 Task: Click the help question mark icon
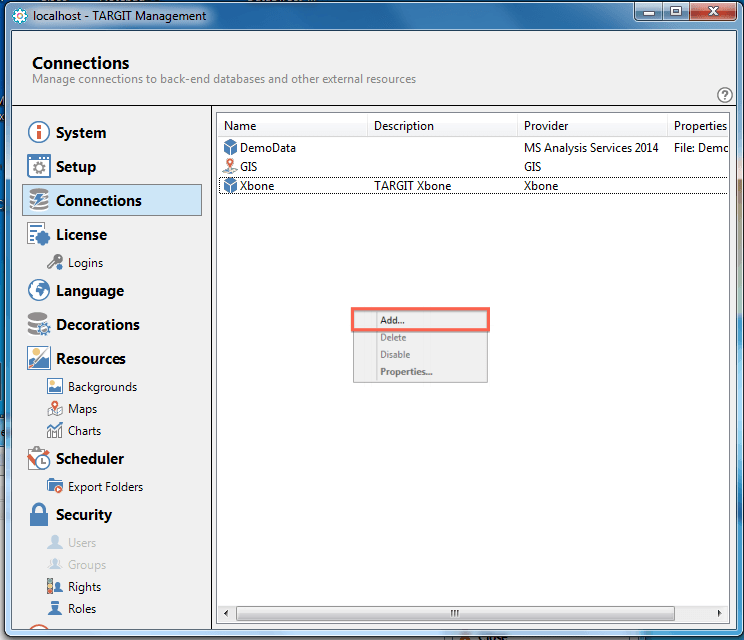coord(725,95)
